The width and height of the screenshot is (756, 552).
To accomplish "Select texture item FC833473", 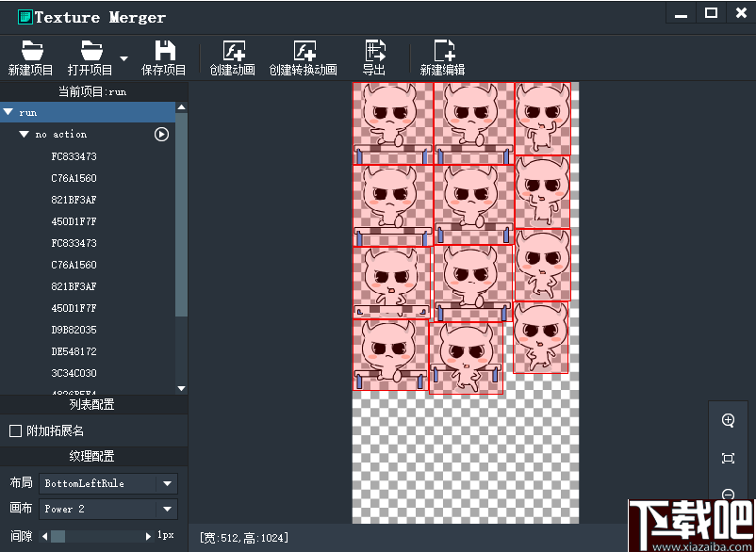I will pyautogui.click(x=74, y=156).
